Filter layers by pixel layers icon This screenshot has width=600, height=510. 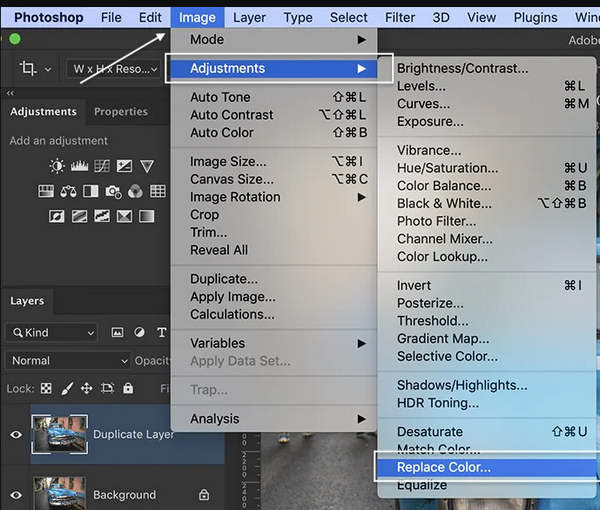pos(117,332)
